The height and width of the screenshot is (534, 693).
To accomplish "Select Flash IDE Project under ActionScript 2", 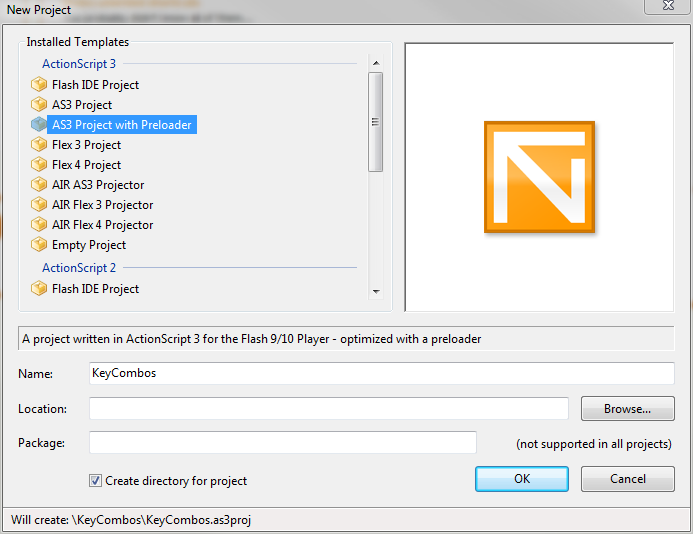I will coord(95,289).
